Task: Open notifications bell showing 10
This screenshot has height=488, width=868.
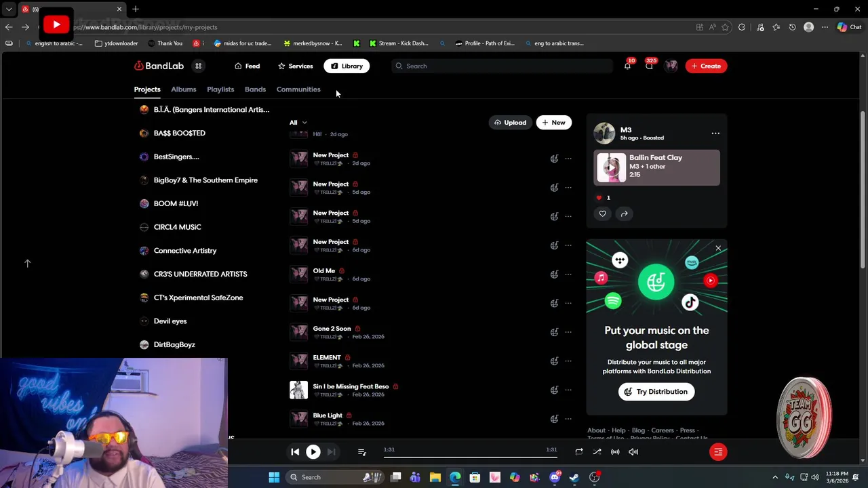Action: [x=627, y=66]
